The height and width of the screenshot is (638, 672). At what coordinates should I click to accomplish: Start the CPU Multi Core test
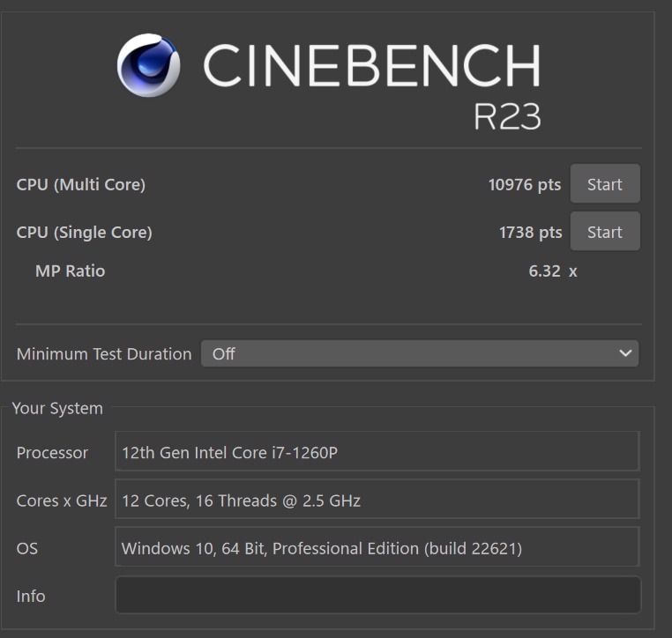coord(605,183)
